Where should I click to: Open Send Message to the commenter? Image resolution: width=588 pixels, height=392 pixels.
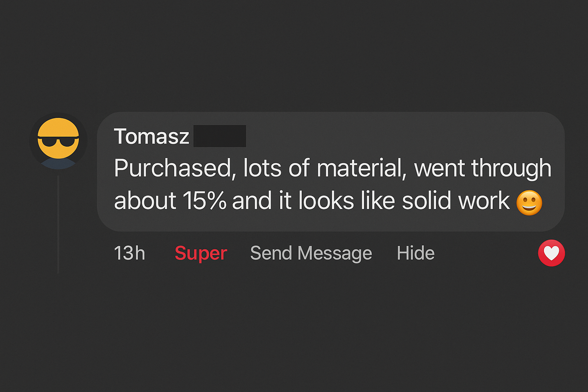(x=311, y=253)
